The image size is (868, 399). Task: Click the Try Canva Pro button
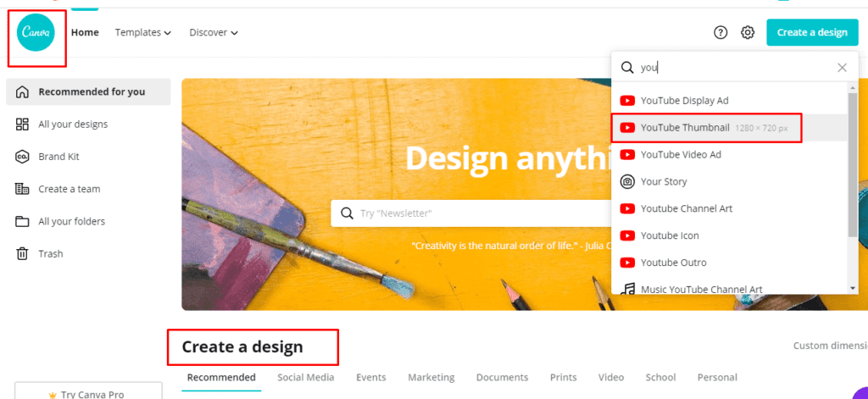[x=88, y=394]
